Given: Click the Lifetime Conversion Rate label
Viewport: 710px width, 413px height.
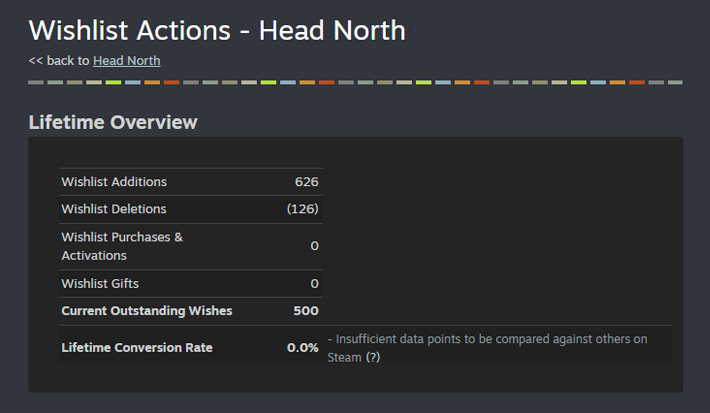Looking at the screenshot, I should [137, 348].
